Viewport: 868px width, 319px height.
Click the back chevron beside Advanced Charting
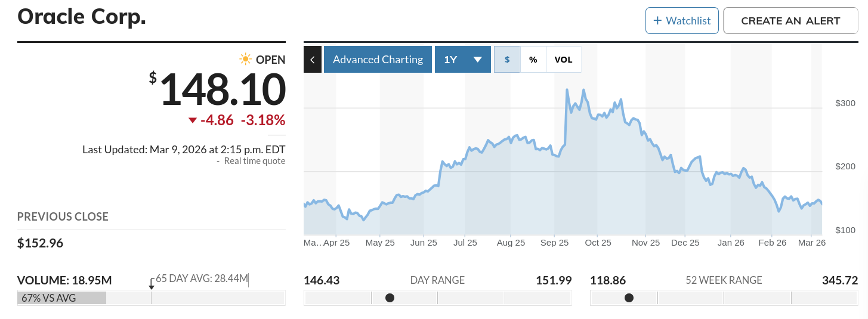click(x=313, y=60)
